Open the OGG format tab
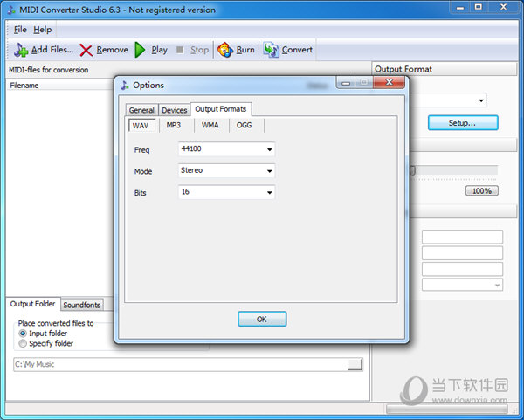The image size is (524, 420). tap(244, 125)
